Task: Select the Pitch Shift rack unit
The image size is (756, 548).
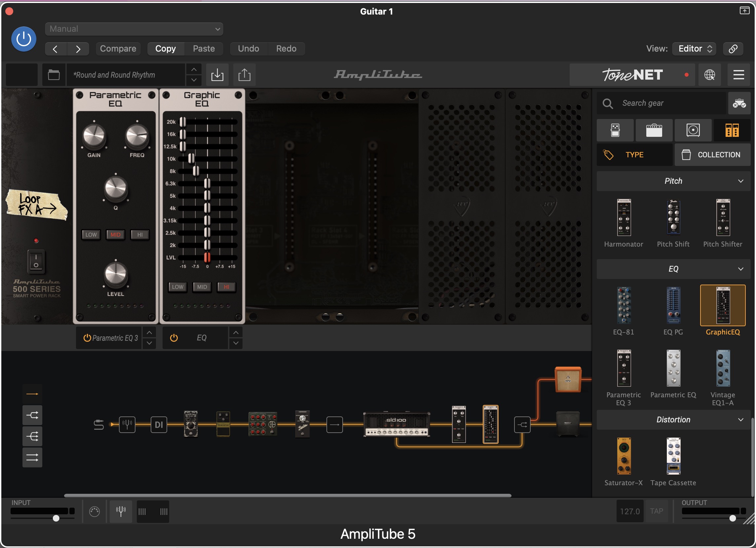Action: [x=673, y=218]
